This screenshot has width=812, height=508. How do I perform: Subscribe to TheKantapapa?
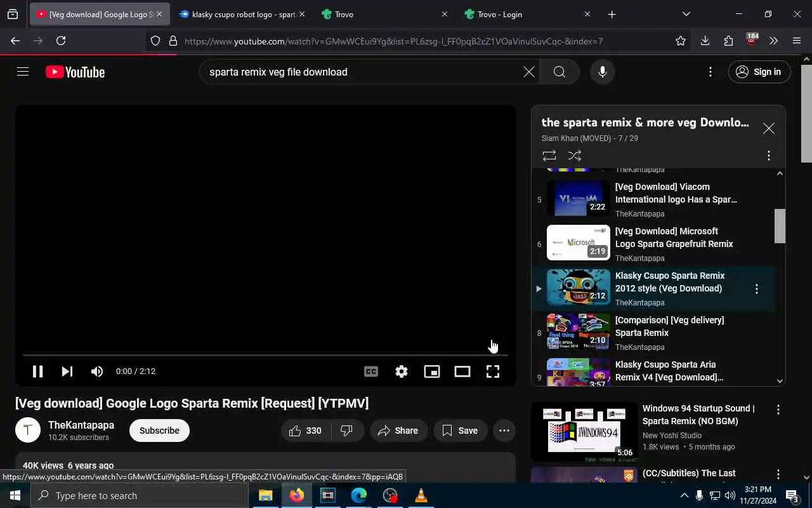tap(159, 431)
